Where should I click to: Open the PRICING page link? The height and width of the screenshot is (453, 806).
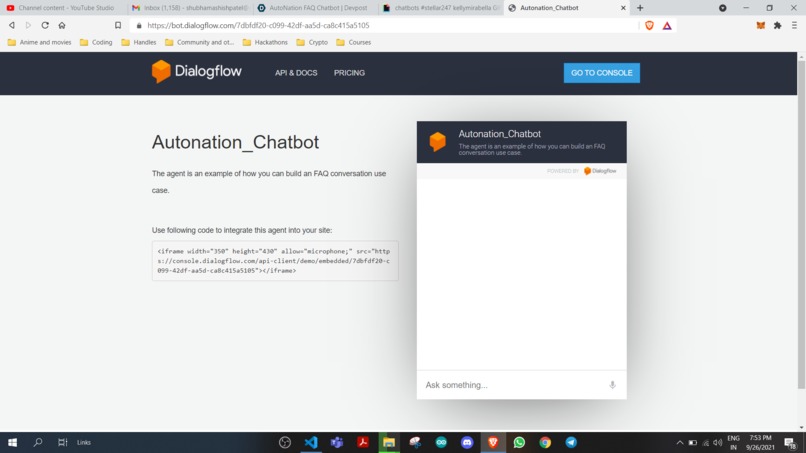tap(349, 73)
